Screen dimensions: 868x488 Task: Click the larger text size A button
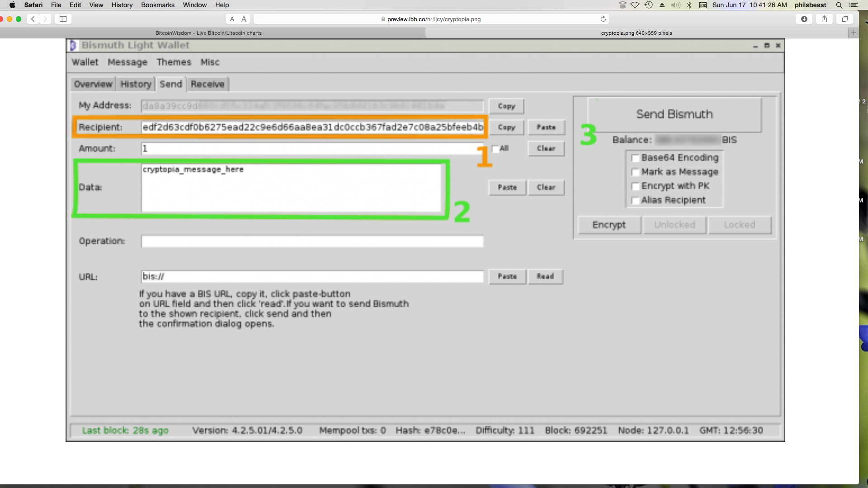244,19
